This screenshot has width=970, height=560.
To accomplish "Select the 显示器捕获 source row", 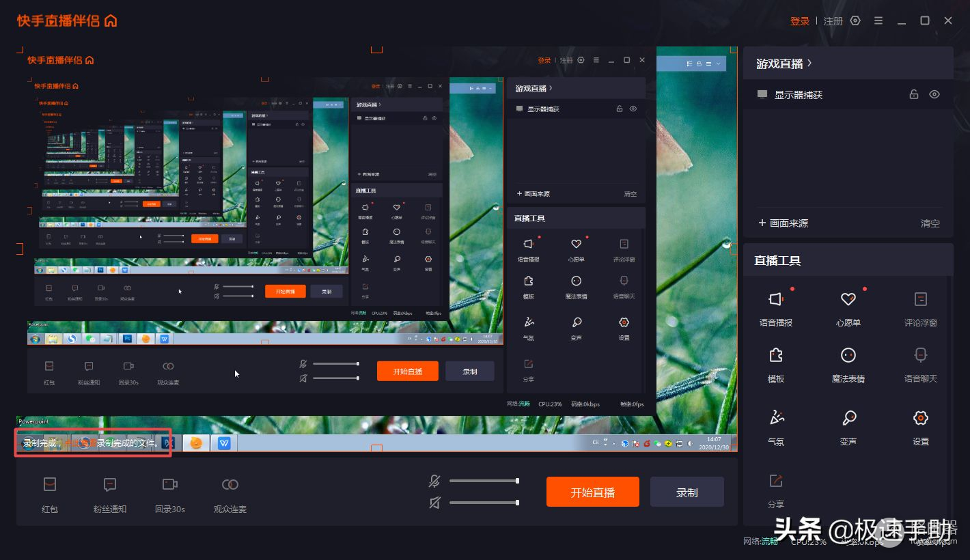I will pyautogui.click(x=848, y=94).
